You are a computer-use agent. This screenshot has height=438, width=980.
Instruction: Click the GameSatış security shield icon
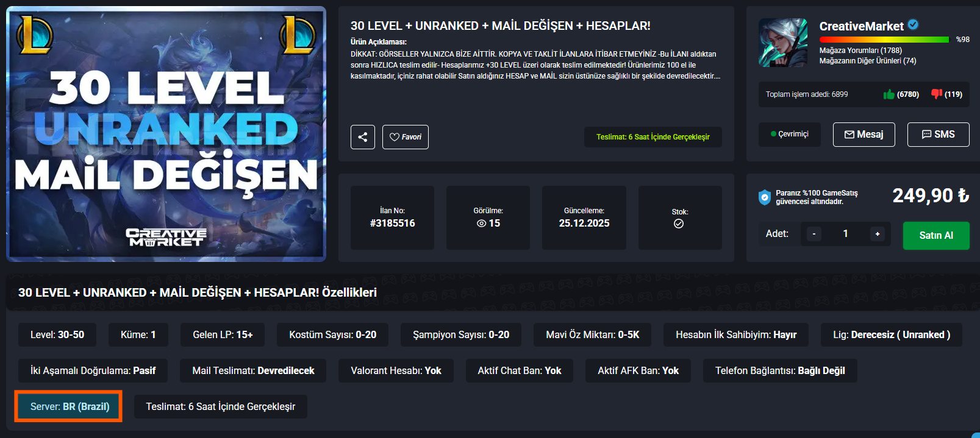[765, 197]
